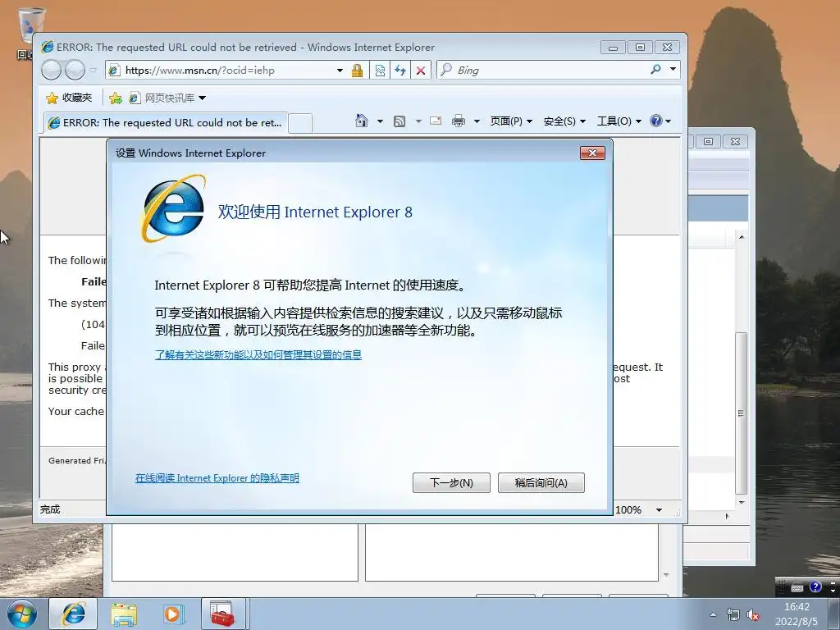
Task: Open Windows Explorer from taskbar
Action: click(124, 614)
